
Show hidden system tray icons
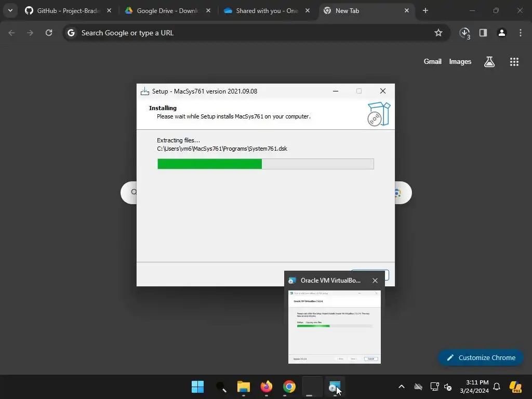pyautogui.click(x=402, y=387)
